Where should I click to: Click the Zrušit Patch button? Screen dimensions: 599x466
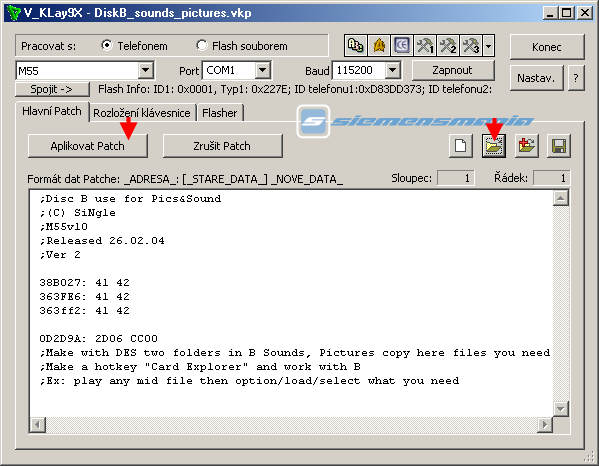(222, 146)
